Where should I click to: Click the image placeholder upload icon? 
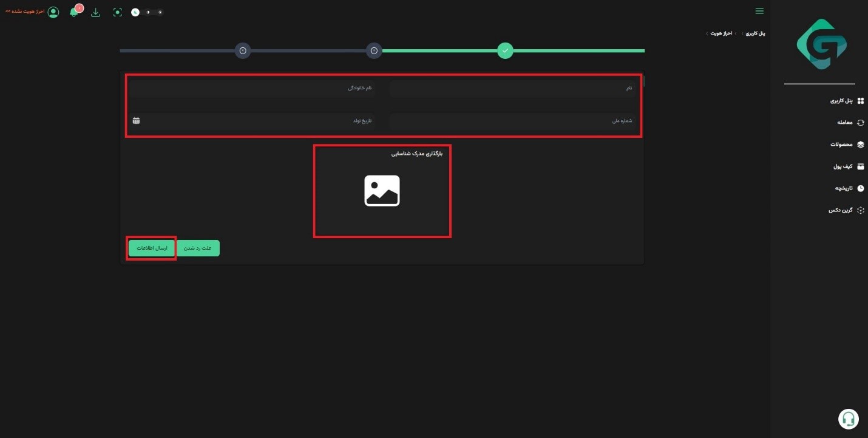(382, 191)
